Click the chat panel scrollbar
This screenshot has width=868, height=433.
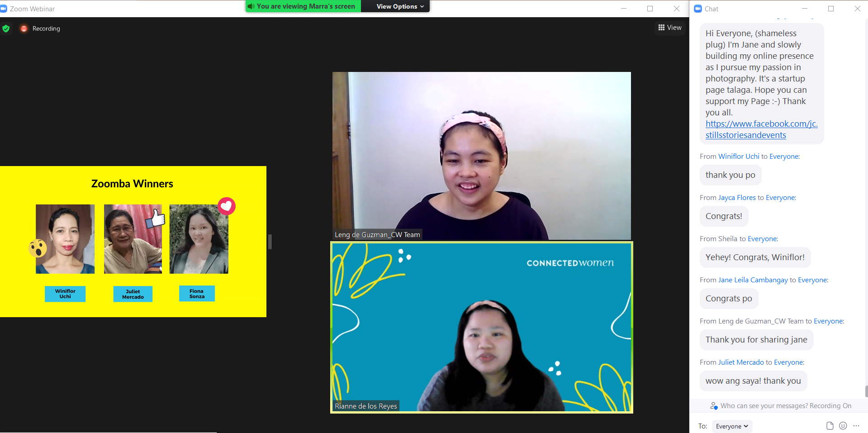[866, 391]
